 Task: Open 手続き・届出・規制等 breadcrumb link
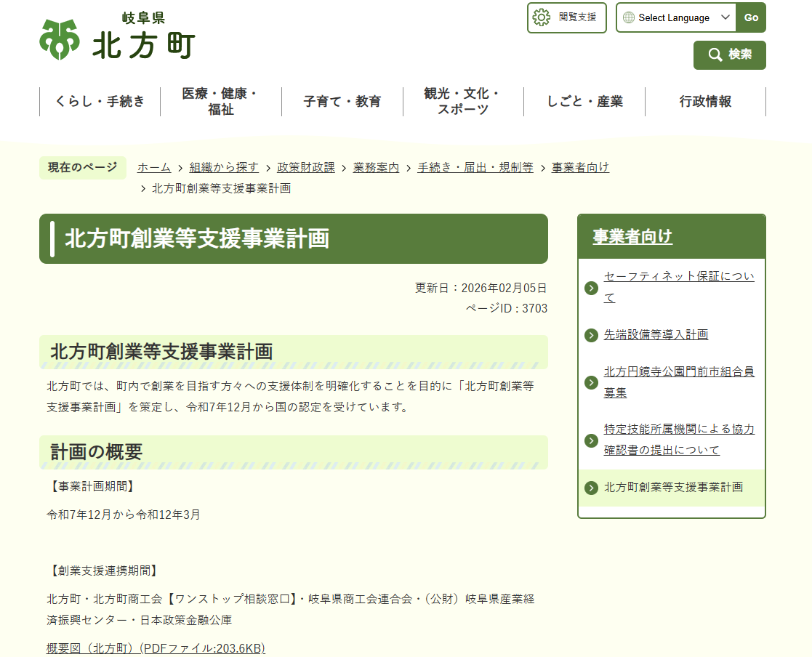point(475,168)
